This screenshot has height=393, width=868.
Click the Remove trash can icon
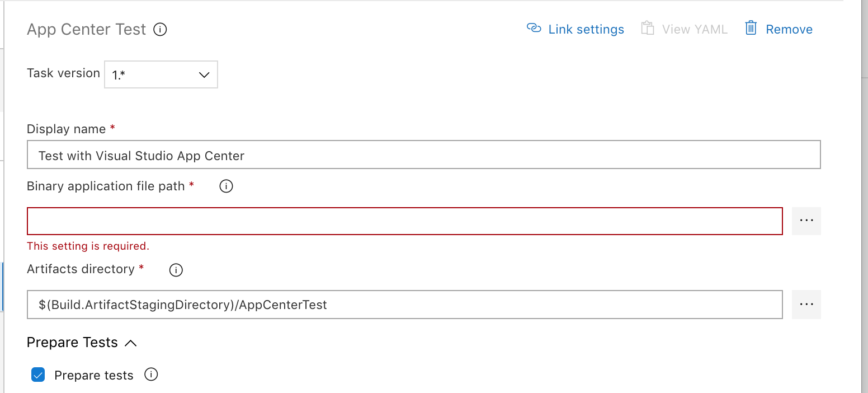(x=751, y=28)
